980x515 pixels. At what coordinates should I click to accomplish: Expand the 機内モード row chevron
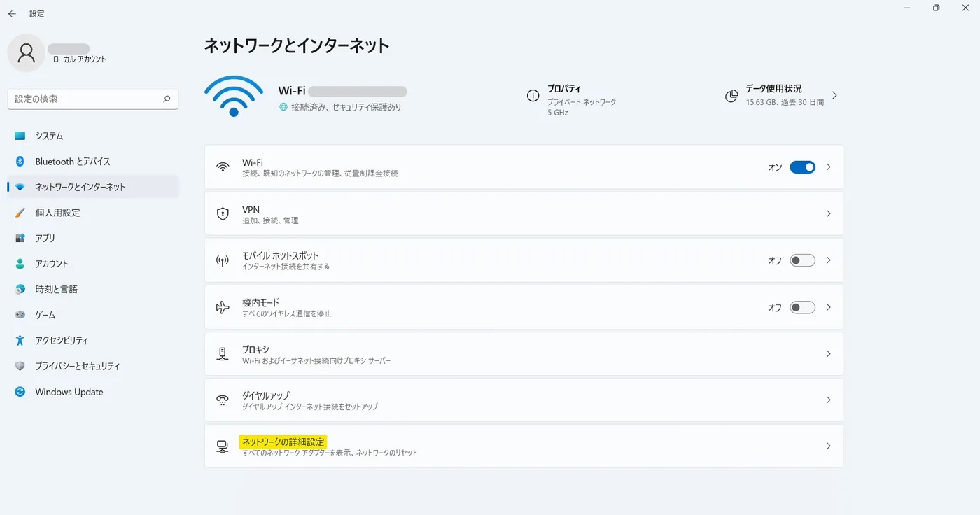click(x=829, y=307)
